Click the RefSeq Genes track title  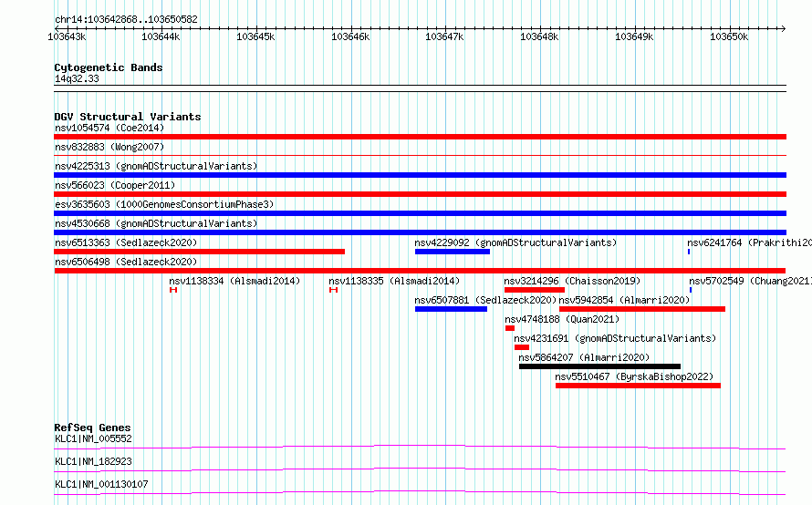(x=92, y=428)
